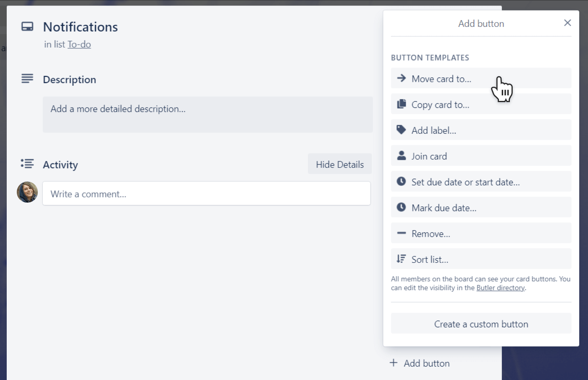
Task: Close the Add button popup
Action: [x=567, y=23]
